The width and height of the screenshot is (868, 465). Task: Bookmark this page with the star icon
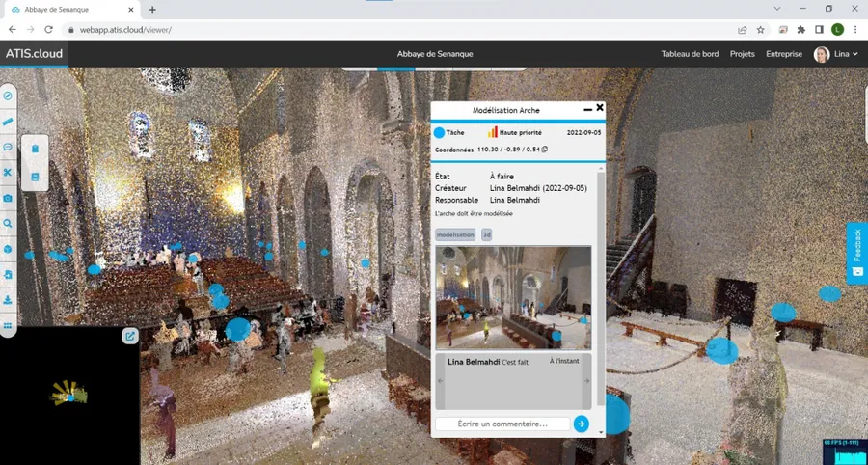click(761, 30)
